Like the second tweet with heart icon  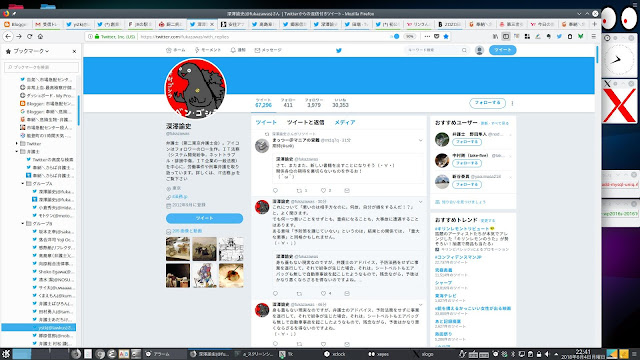coord(323,293)
